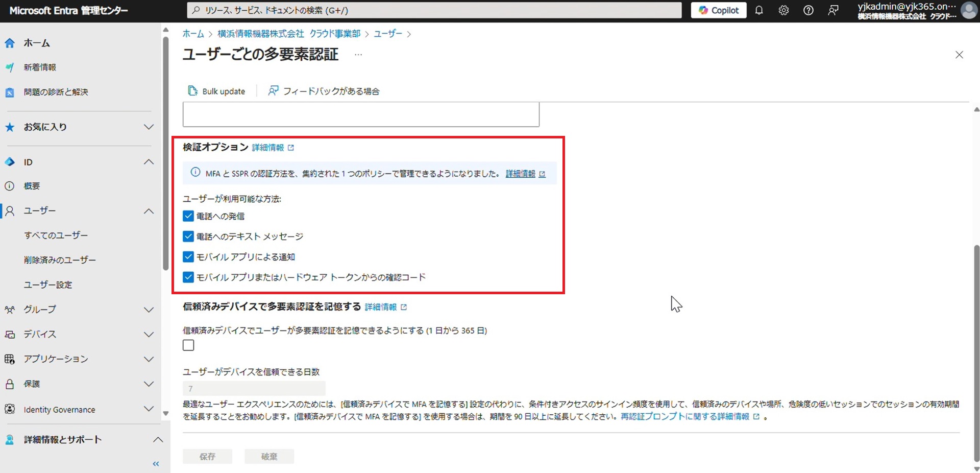Open すべてのユーザー in sidebar
This screenshot has height=473, width=980.
(56, 235)
